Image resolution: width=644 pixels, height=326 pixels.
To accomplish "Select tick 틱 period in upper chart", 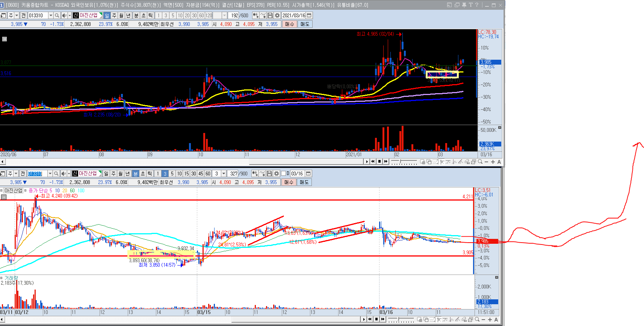I will (x=150, y=15).
